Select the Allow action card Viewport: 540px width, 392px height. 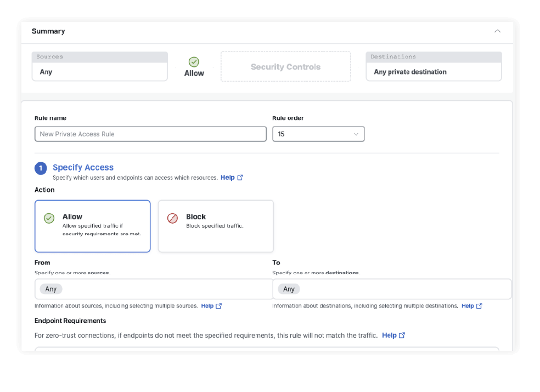(92, 226)
